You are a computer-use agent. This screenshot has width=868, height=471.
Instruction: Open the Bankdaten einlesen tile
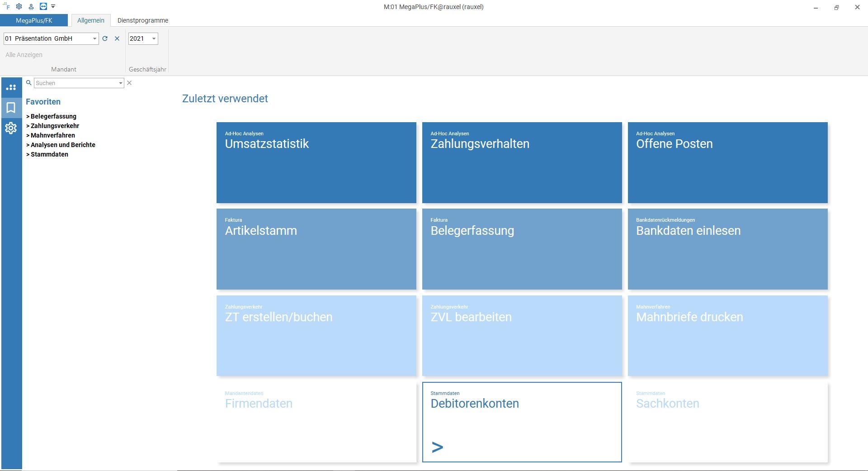click(x=728, y=249)
